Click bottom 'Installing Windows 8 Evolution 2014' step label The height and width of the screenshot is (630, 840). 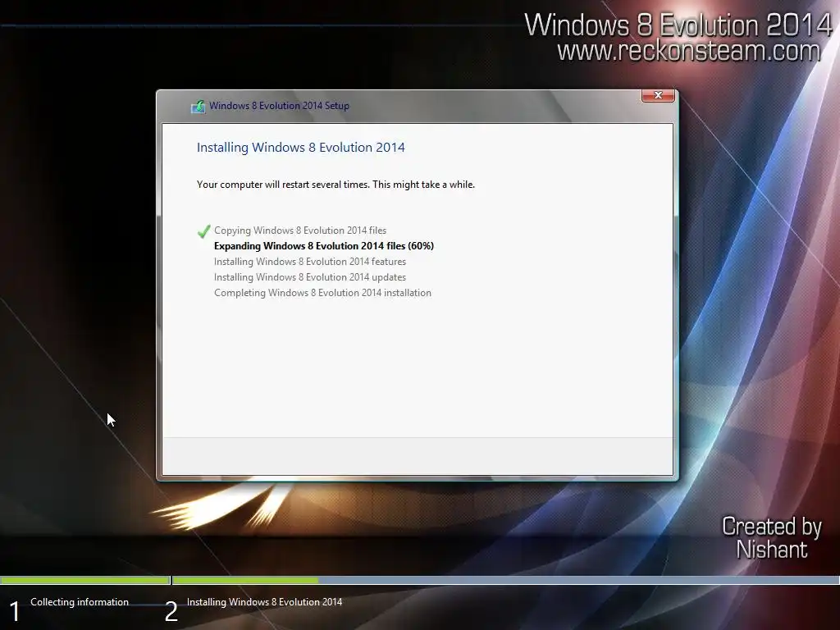tap(264, 601)
